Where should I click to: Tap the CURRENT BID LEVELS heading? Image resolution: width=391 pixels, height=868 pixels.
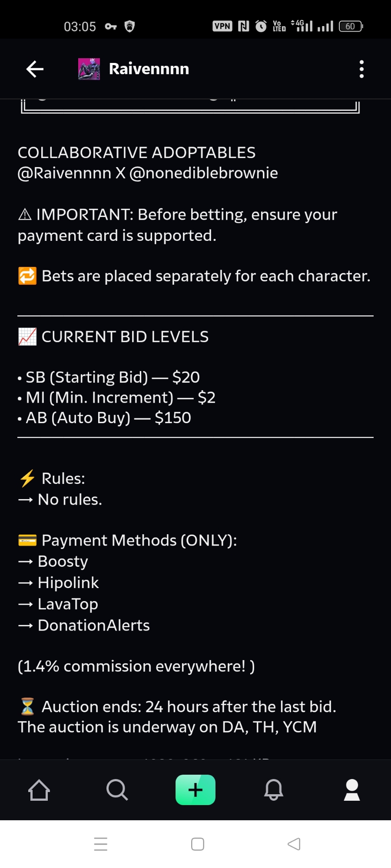point(125,337)
